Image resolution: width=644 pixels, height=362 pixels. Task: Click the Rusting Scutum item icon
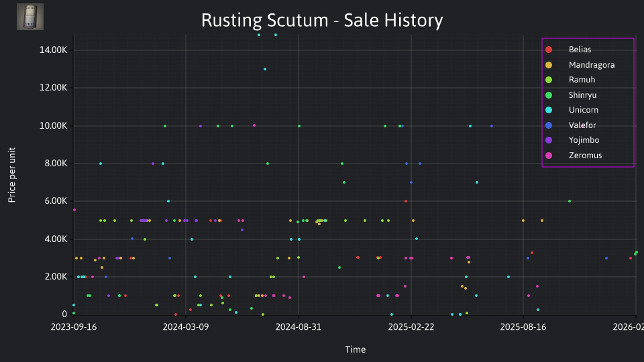[x=30, y=17]
